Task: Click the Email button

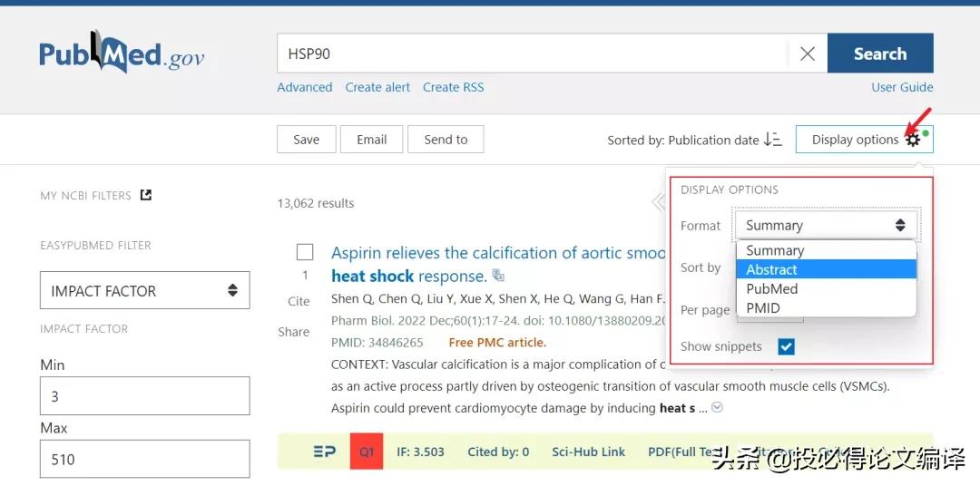Action: point(372,140)
